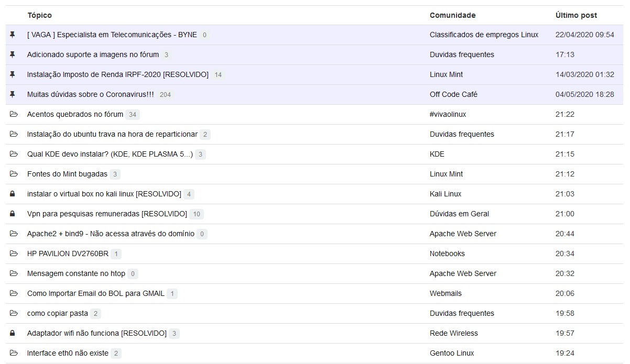Open the topic Adicionado suporte a imagens no fórum
This screenshot has height=364, width=630.
point(93,55)
